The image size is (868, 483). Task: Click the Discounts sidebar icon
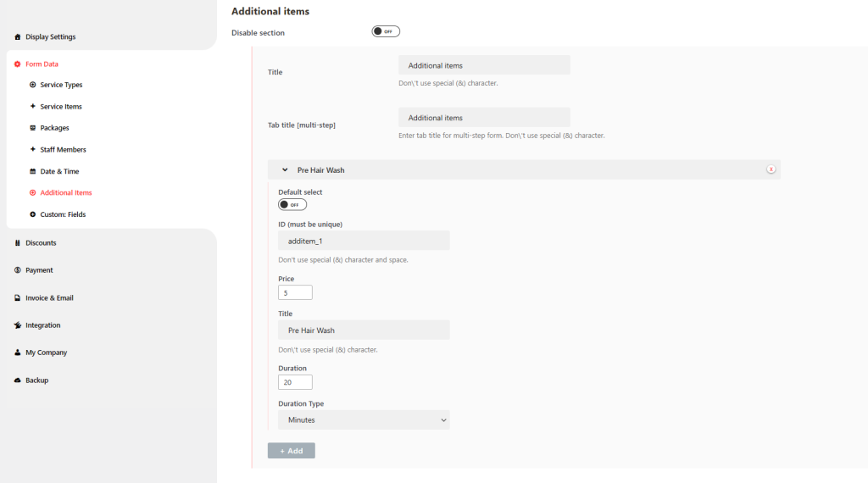click(18, 243)
